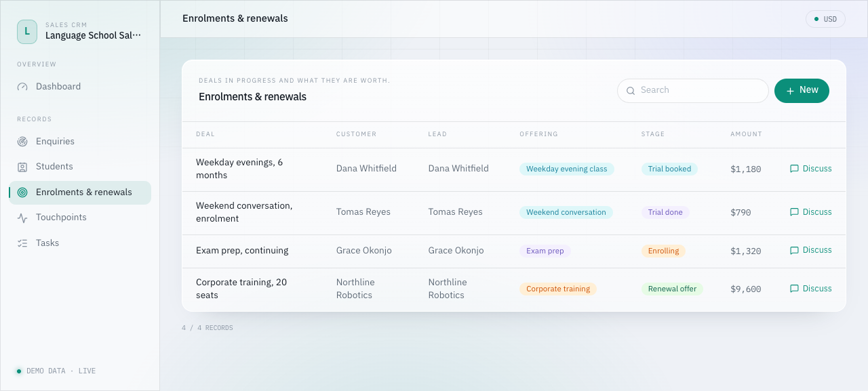Image resolution: width=868 pixels, height=391 pixels.
Task: Open the Dashboard page
Action: click(x=80, y=87)
